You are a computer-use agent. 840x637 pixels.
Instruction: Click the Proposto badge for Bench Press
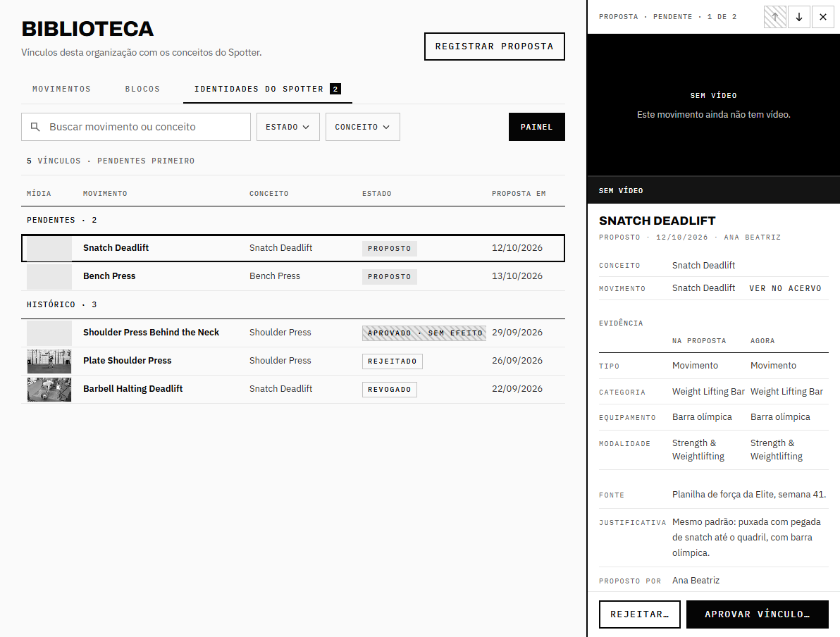[x=390, y=276]
